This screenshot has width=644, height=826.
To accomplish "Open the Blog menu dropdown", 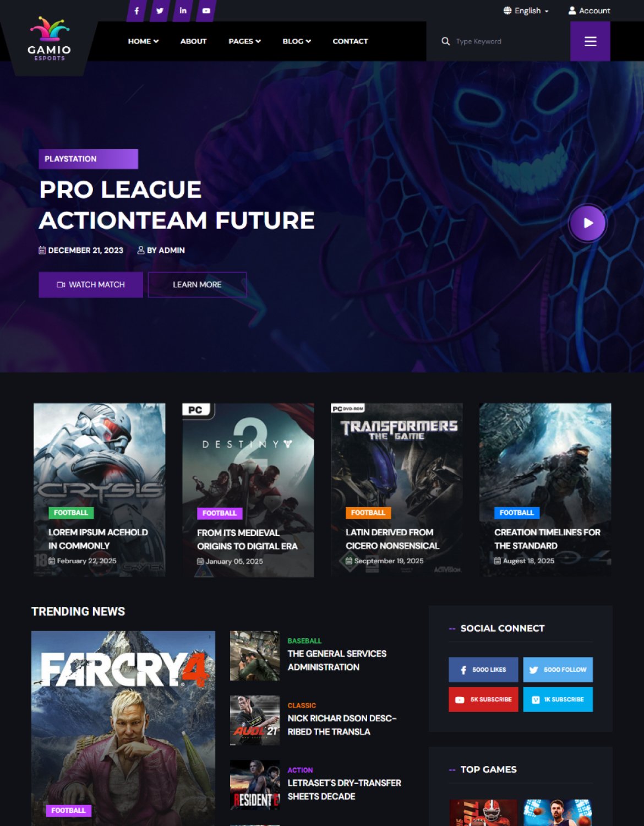I will tap(297, 41).
